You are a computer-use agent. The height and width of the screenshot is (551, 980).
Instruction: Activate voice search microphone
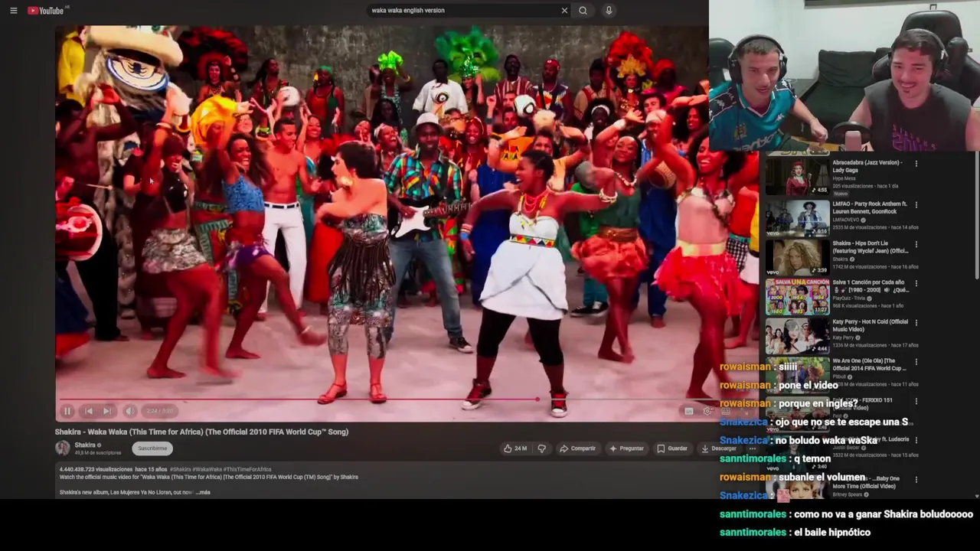609,11
